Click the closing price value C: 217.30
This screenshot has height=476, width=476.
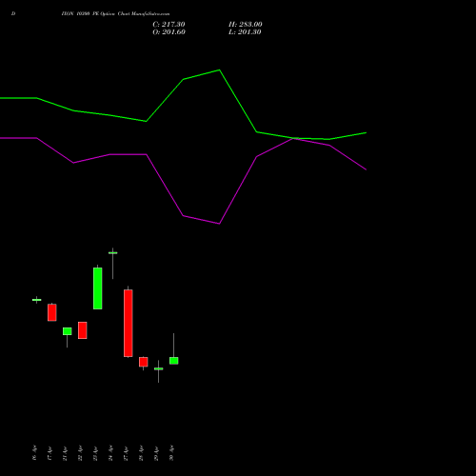point(169,25)
